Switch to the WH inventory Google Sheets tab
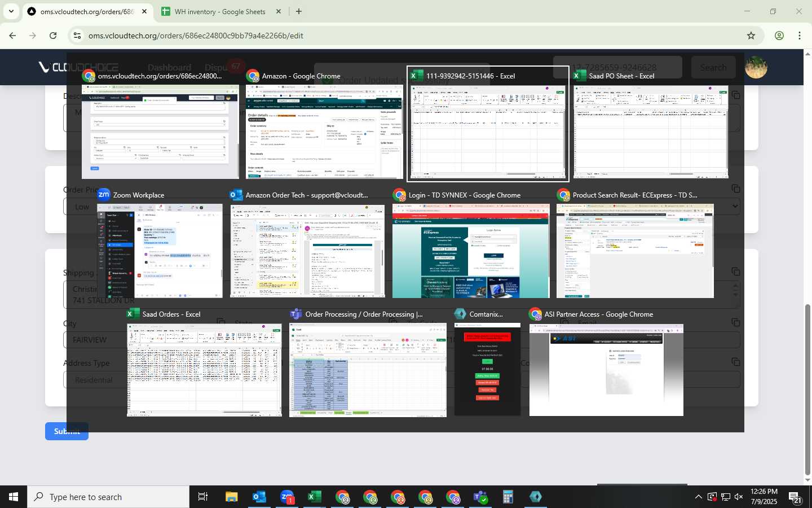The image size is (812, 508). 221,11
